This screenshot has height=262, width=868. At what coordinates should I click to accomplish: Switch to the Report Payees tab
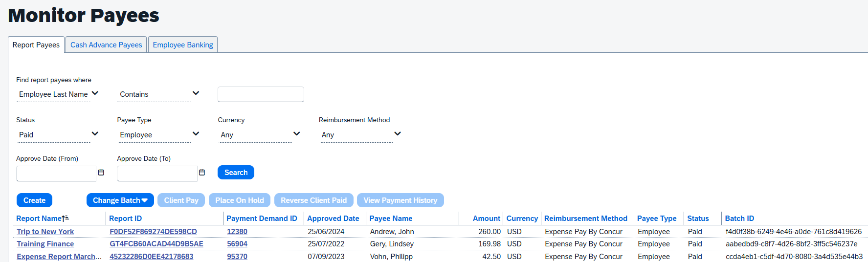click(36, 45)
